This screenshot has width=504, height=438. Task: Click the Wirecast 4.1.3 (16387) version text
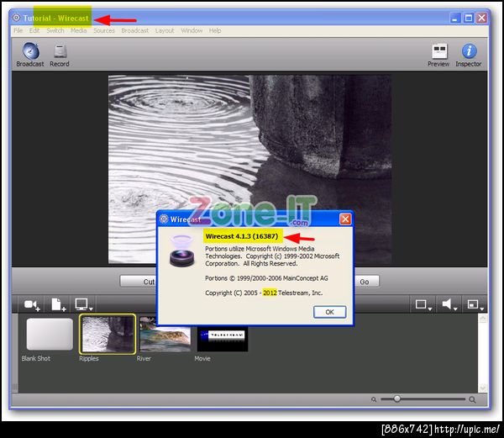tap(242, 236)
